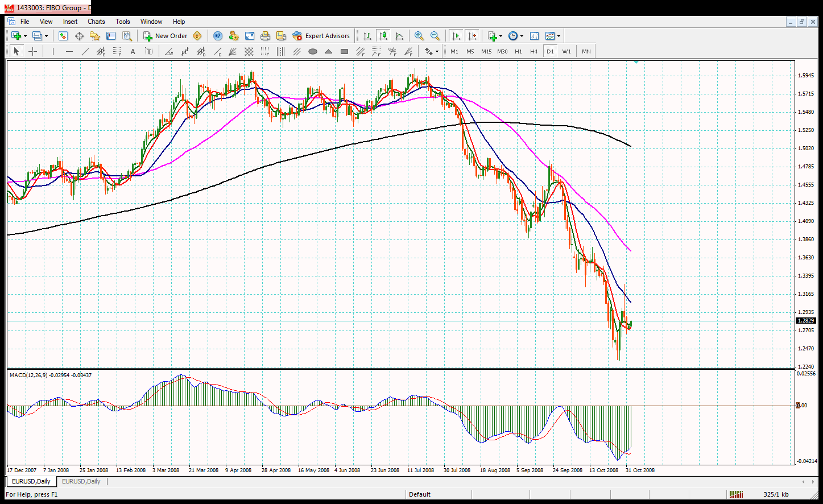Viewport: 823px width, 504px height.
Task: Select the MN timeframe button
Action: (x=586, y=51)
